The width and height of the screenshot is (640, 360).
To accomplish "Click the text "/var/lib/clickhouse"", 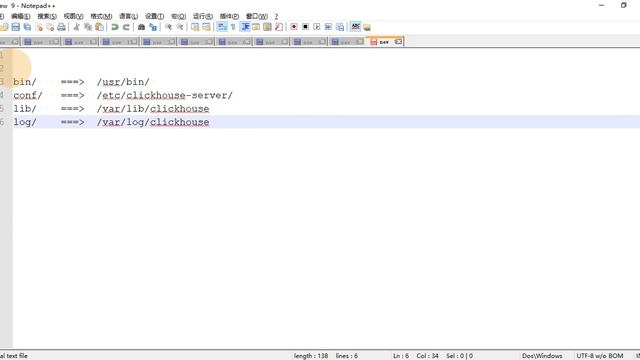I will coord(153,109).
